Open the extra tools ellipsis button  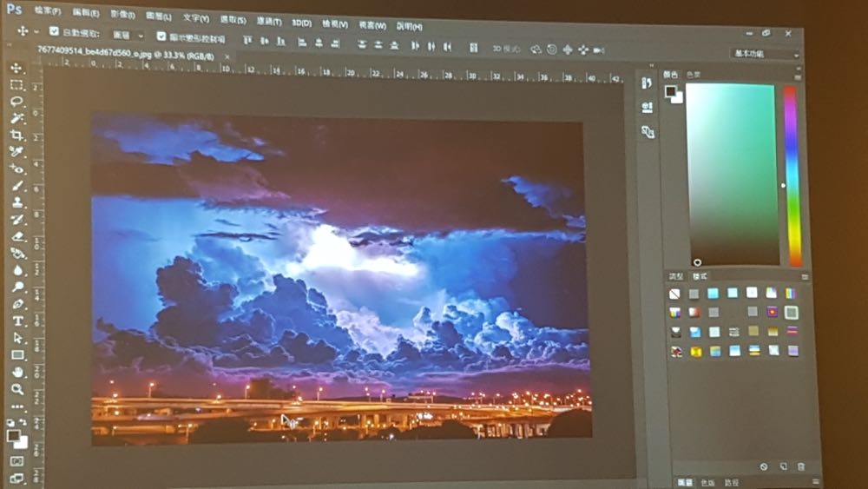(17, 406)
